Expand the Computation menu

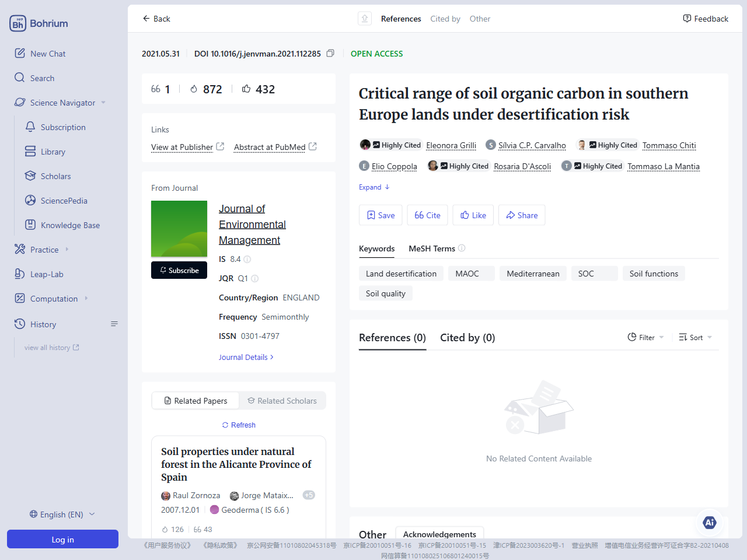tap(86, 298)
